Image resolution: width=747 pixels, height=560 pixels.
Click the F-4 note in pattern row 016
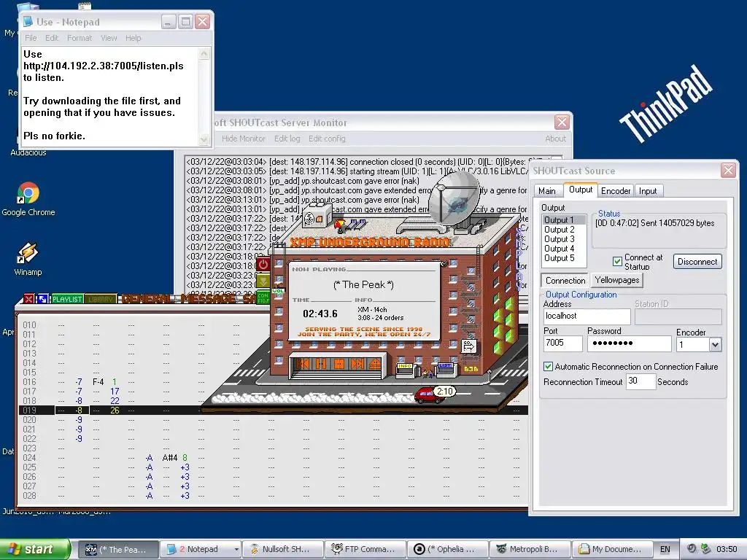coord(98,382)
